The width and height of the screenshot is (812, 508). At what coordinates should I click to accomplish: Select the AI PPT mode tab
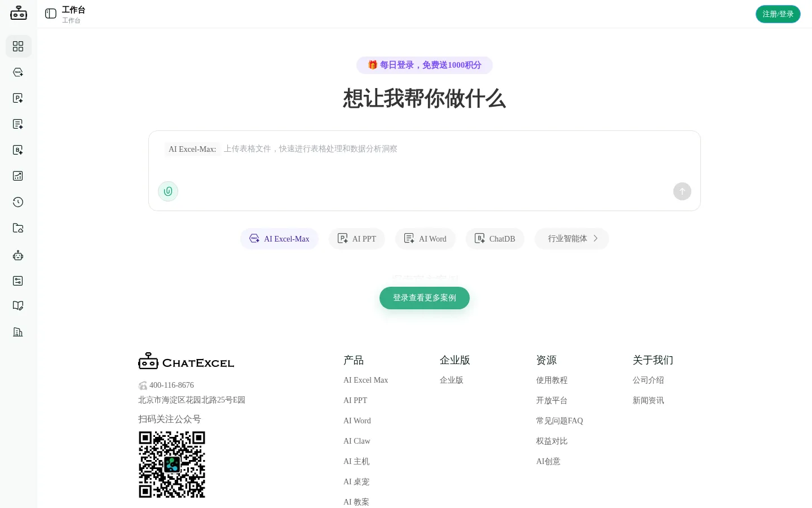(357, 239)
